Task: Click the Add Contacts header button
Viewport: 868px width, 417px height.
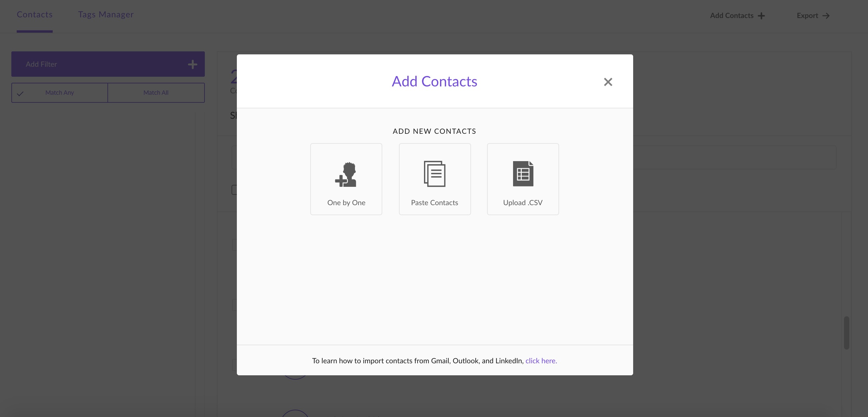Action: click(737, 15)
